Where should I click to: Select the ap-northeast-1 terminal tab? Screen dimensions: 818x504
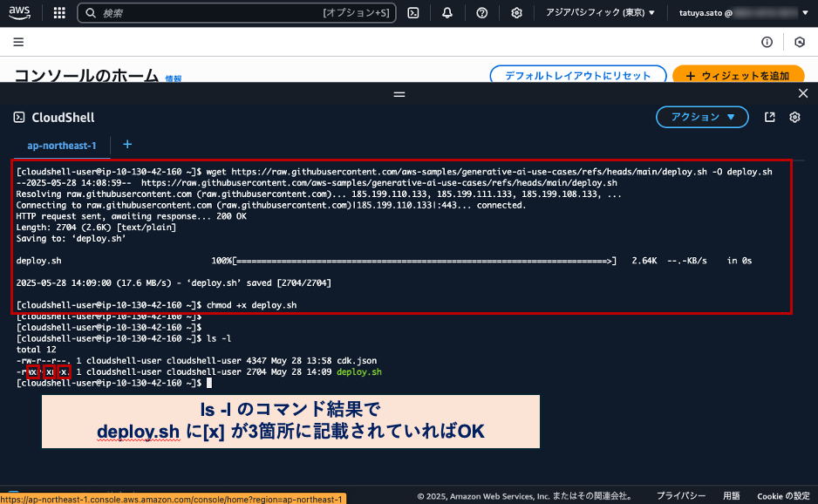pos(62,146)
